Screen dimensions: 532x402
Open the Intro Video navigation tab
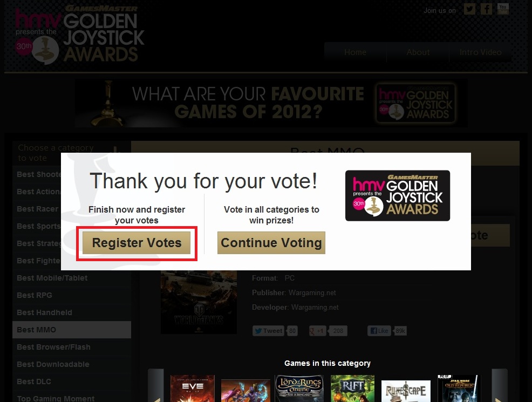[480, 52]
